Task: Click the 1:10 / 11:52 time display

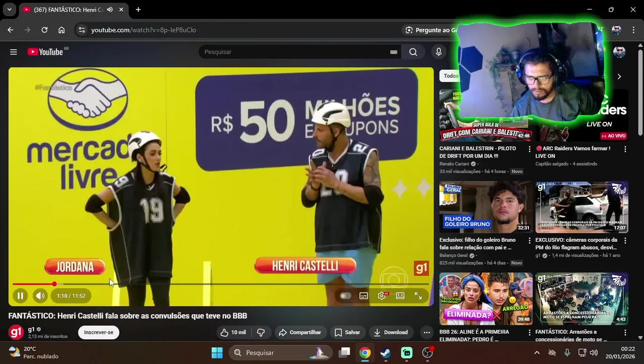Action: tap(71, 296)
